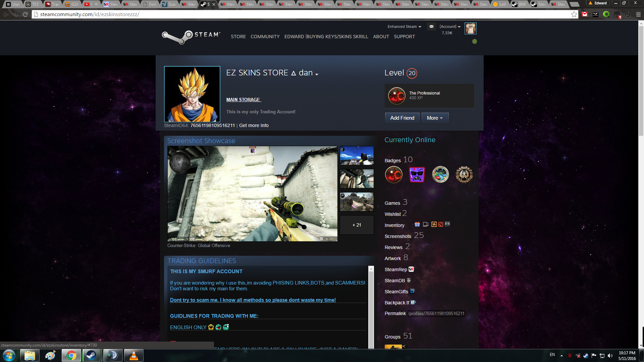Bookmark page with the star icon
The height and width of the screenshot is (362, 644).
(574, 14)
